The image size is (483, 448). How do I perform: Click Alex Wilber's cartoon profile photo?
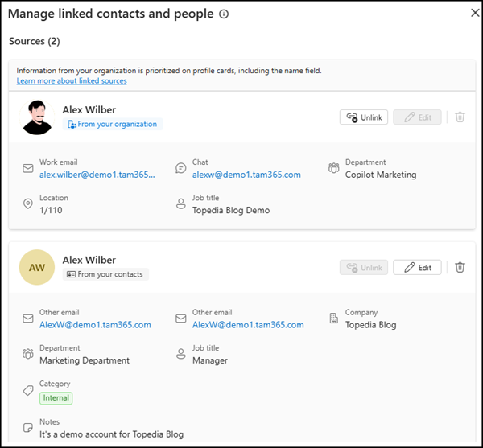pos(37,117)
